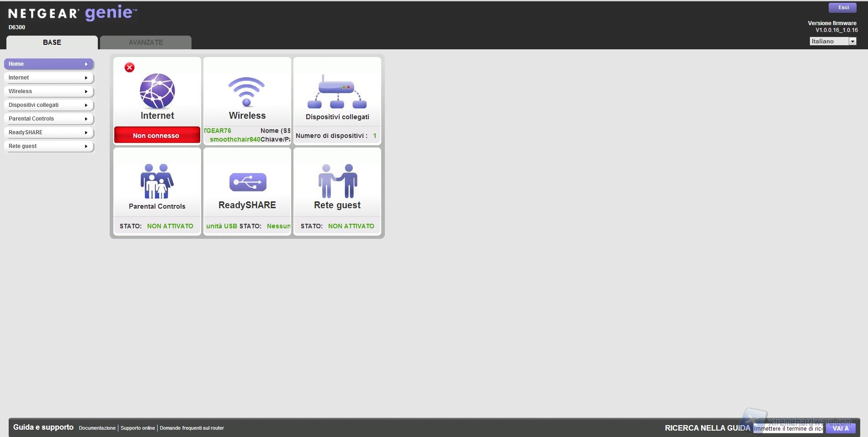
Task: Open the Parental Controls family icon
Action: click(157, 181)
